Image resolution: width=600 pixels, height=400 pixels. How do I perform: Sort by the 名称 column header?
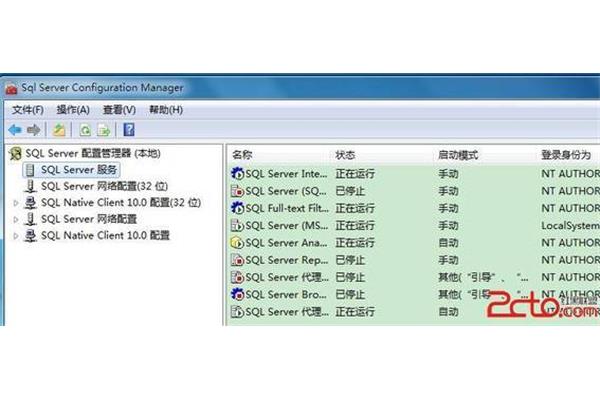pos(242,155)
